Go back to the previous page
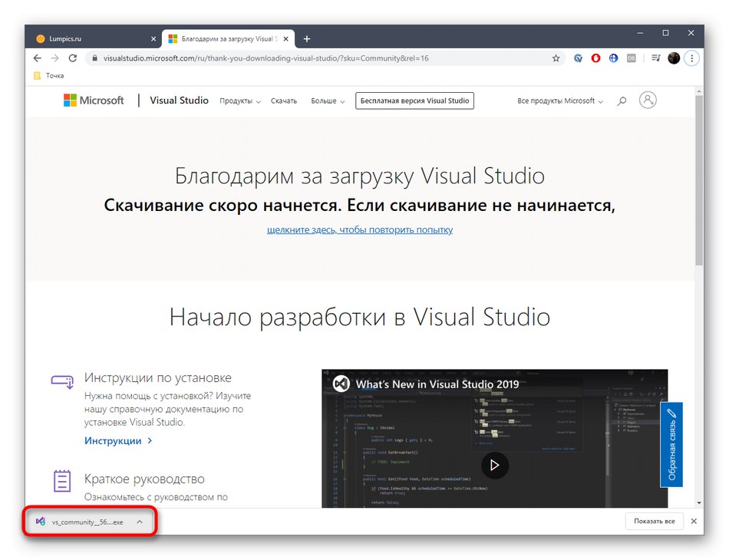Screen dimensions: 729x560 point(37,58)
